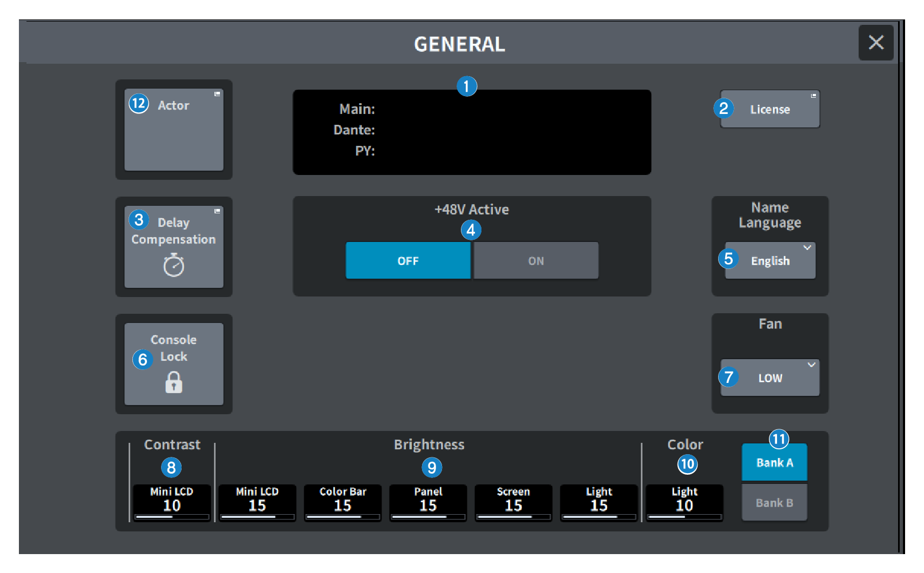The width and height of the screenshot is (924, 573).
Task: Turn +48V Active OFF
Action: click(408, 261)
